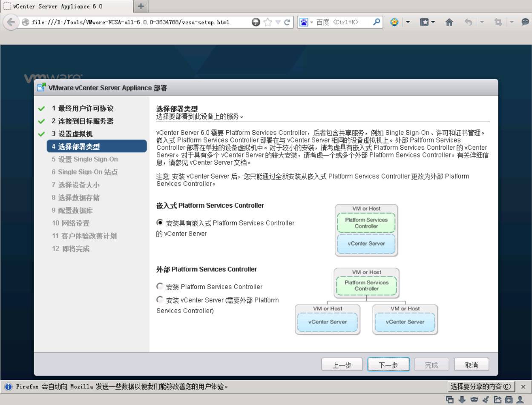Click step 9 配置数据库
The image size is (532, 405).
72,210
